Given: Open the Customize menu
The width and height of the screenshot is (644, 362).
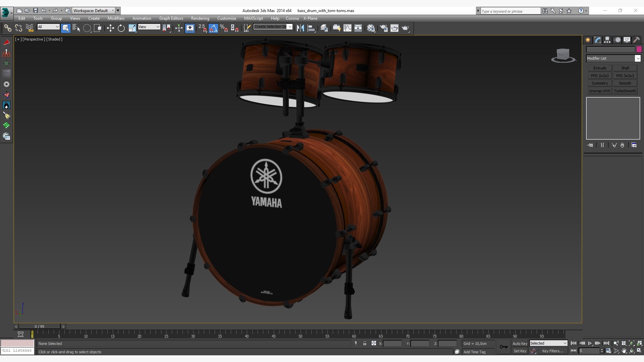Looking at the screenshot, I should 226,18.
